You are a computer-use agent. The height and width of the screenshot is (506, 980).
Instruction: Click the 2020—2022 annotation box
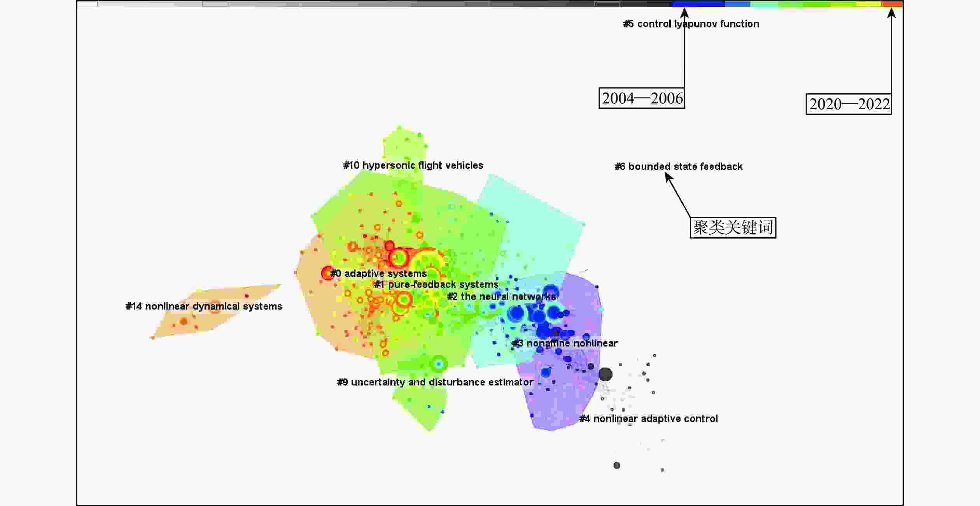[x=849, y=104]
